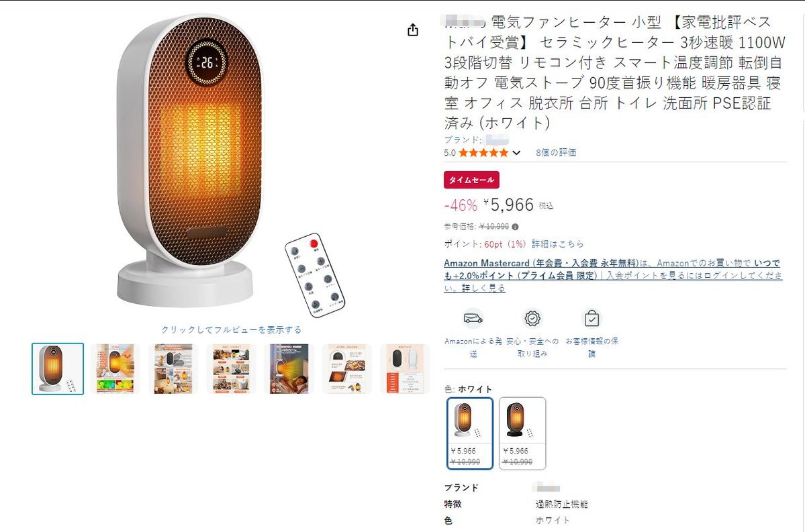Select the white color swatch

[470, 433]
